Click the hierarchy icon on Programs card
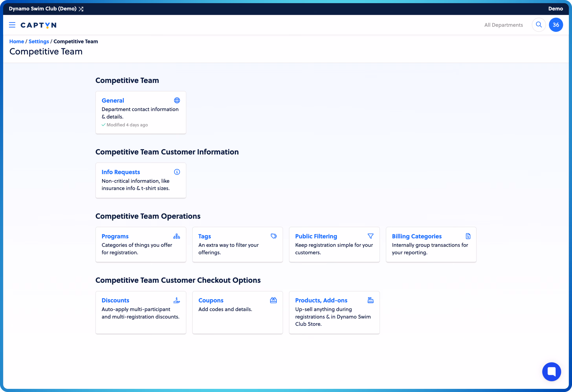The image size is (572, 392). [176, 236]
